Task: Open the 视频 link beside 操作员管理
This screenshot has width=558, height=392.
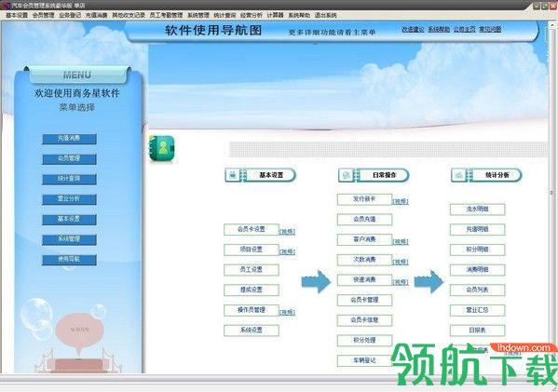Action: coord(287,313)
